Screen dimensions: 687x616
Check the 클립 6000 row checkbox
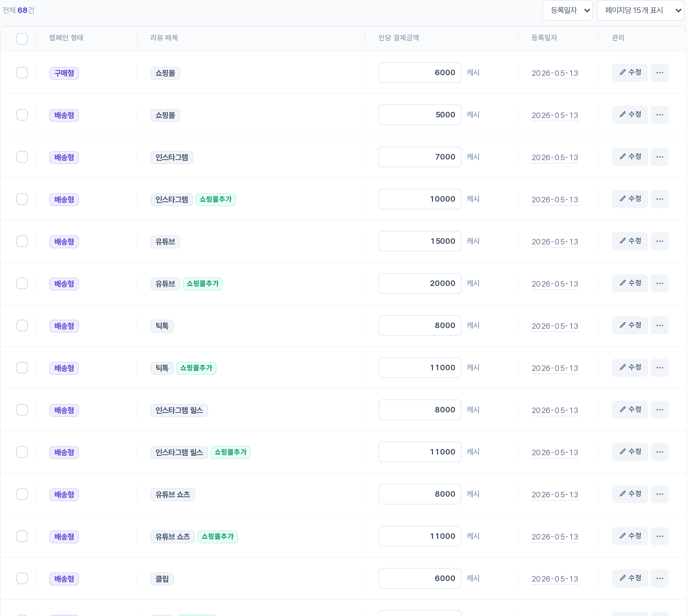pos(22,578)
